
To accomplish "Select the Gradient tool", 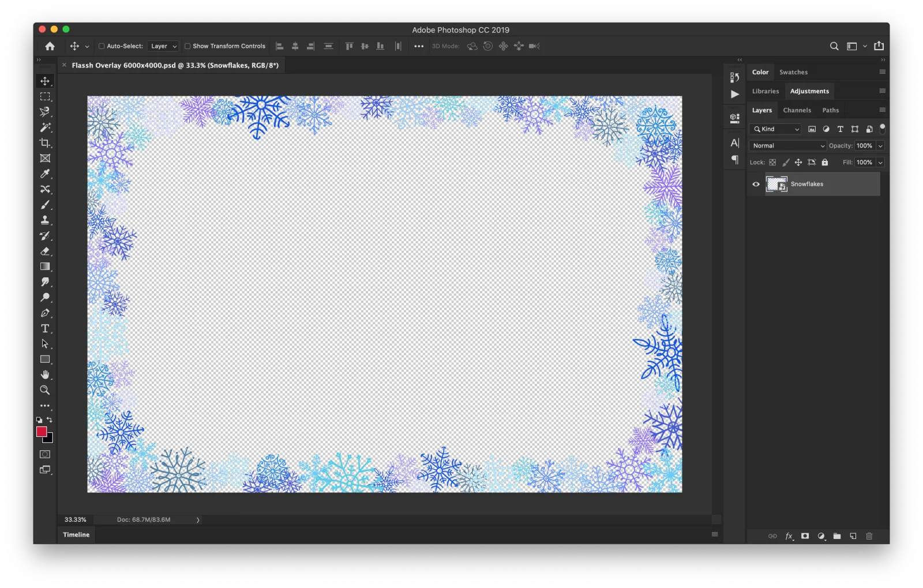I will coord(45,266).
